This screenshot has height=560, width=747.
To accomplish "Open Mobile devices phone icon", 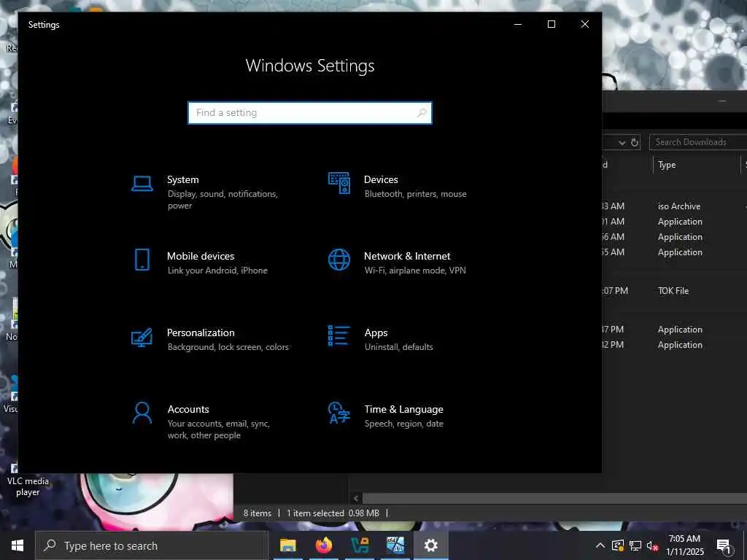I will point(142,260).
